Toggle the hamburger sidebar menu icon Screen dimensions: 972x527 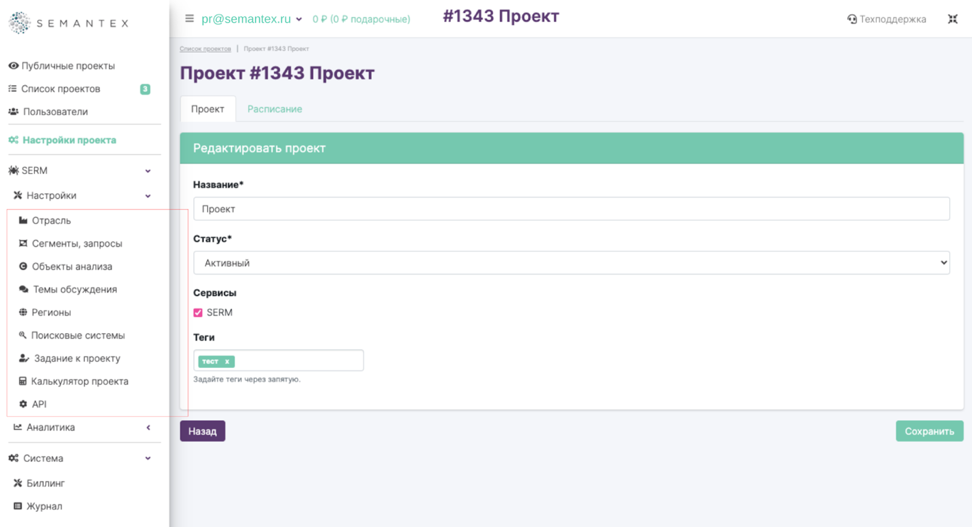(x=190, y=19)
